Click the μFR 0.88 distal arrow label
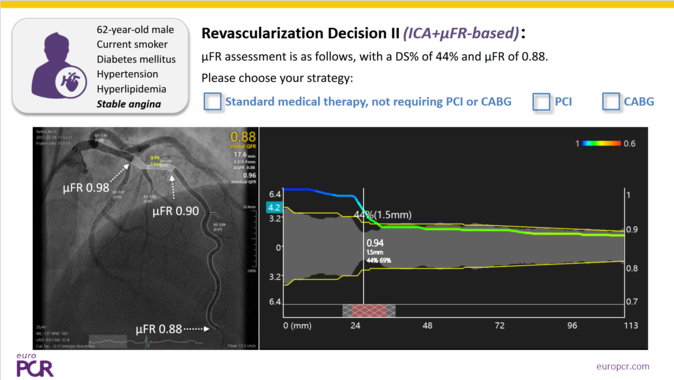 159,329
